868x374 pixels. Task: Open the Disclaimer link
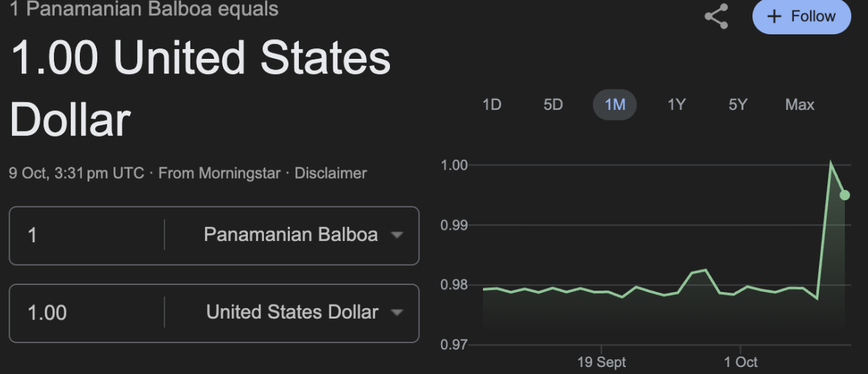[x=330, y=173]
